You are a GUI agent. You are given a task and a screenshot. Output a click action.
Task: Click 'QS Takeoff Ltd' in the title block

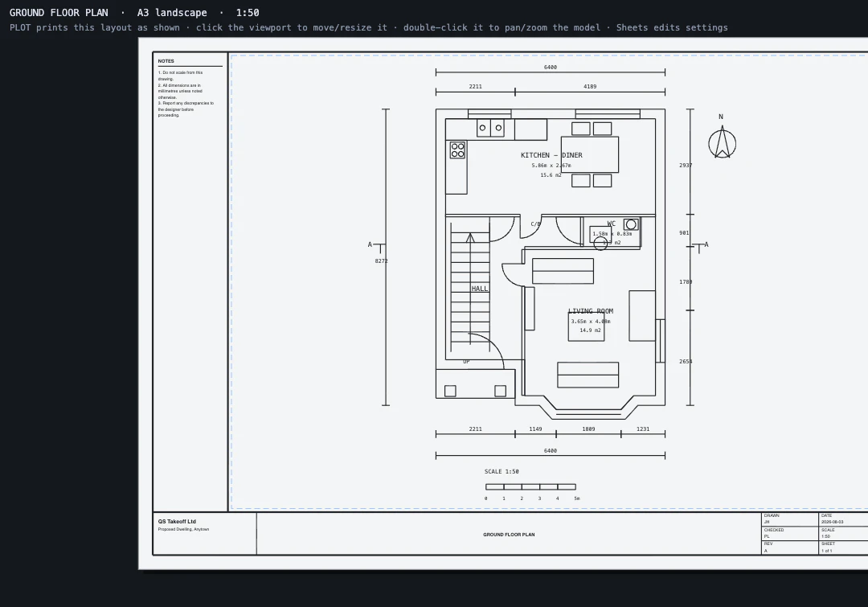pos(177,521)
